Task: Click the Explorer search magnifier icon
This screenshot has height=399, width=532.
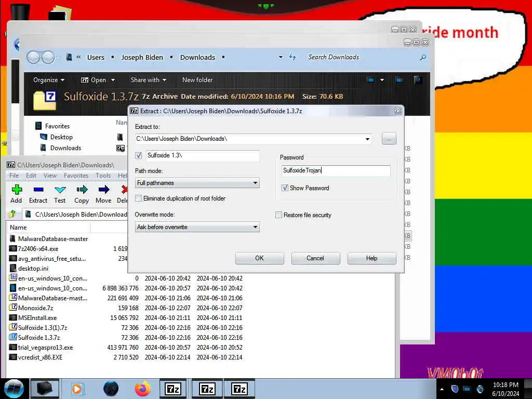Action: (423, 57)
